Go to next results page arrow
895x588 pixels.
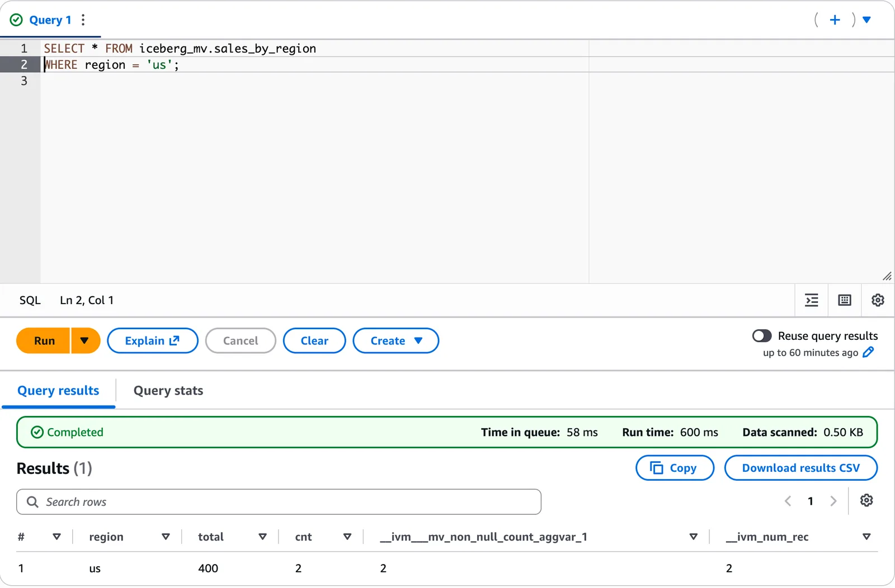pos(833,501)
